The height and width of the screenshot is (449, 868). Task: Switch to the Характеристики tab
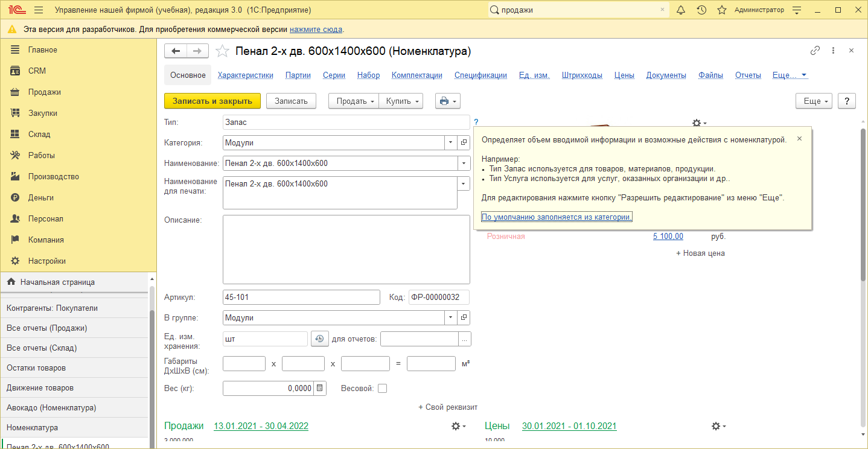point(246,75)
